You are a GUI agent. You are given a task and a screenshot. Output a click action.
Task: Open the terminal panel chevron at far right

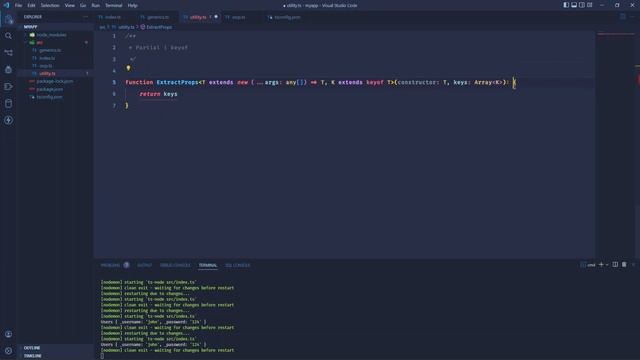point(633,265)
